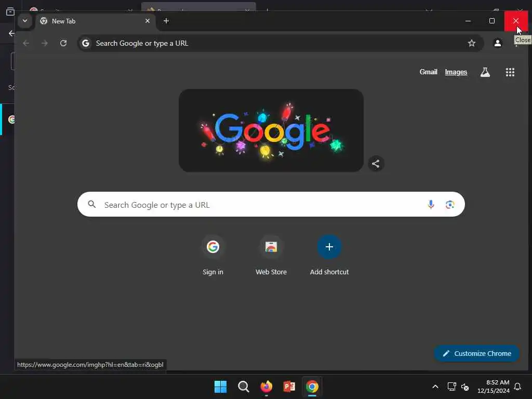Bookmark this tab with star icon

pyautogui.click(x=472, y=43)
